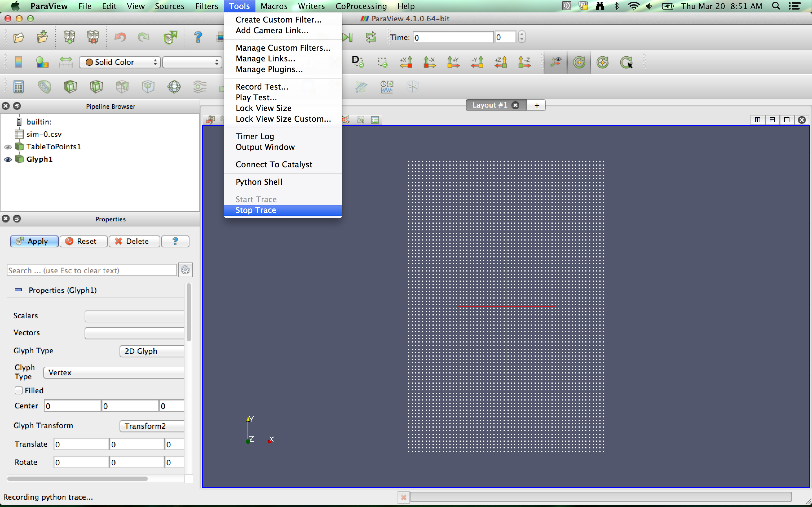This screenshot has width=812, height=507.
Task: Toggle visibility of TableToPoints1
Action: point(8,147)
